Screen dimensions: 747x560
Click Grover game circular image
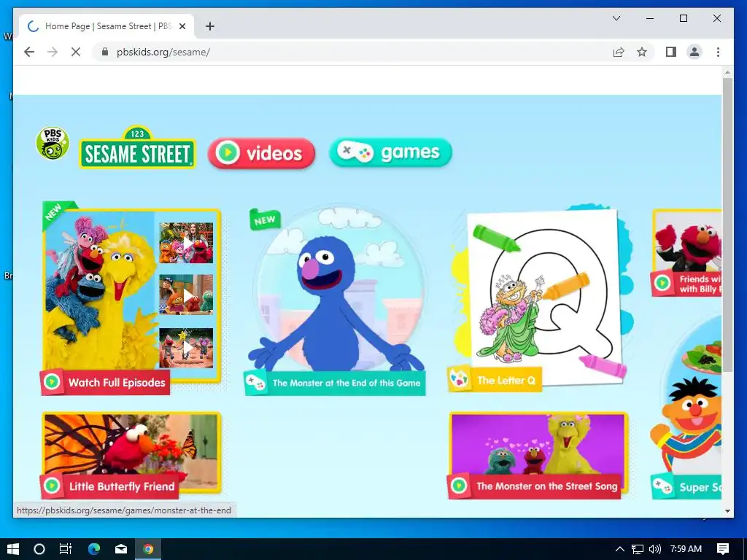[x=338, y=289]
